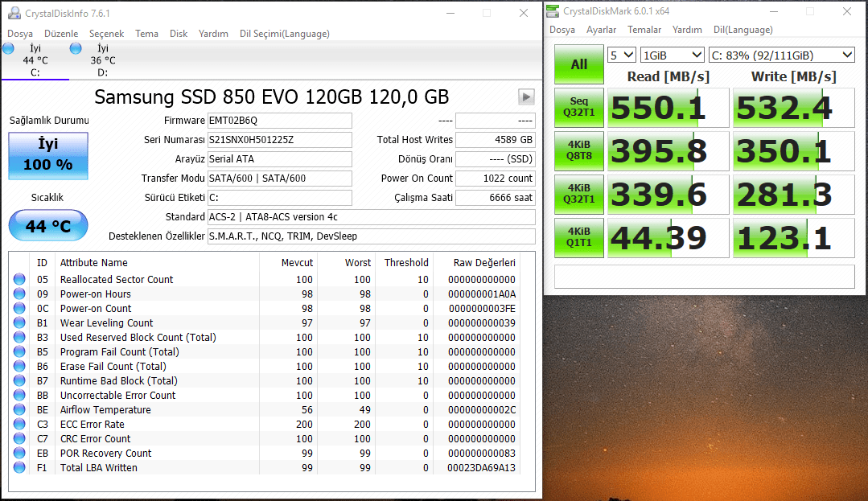
Task: Click status orb for Total LBA Written
Action: point(19,467)
